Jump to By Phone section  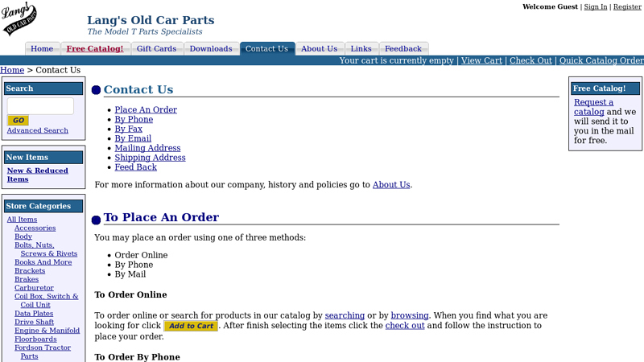(x=134, y=119)
